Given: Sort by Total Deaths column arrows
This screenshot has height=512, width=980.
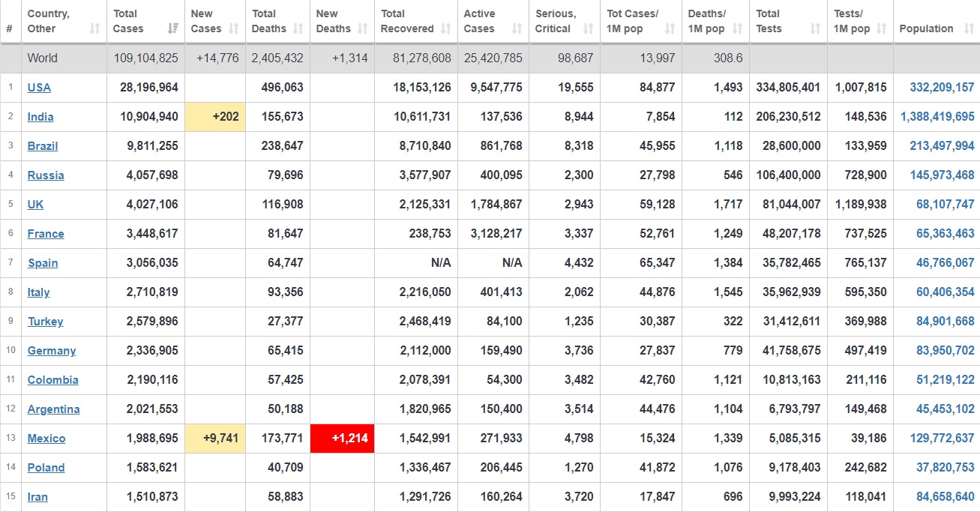Looking at the screenshot, I should click(x=298, y=29).
